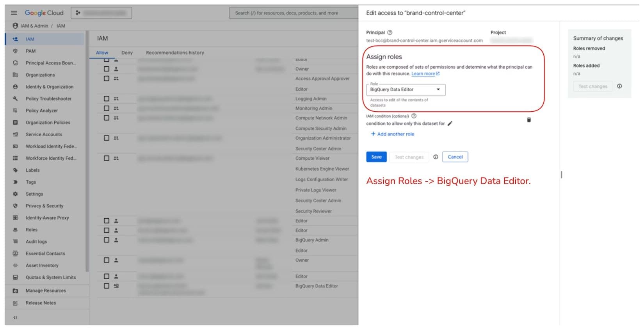The width and height of the screenshot is (644, 330).
Task: Open Release Notes entry
Action: point(41,303)
